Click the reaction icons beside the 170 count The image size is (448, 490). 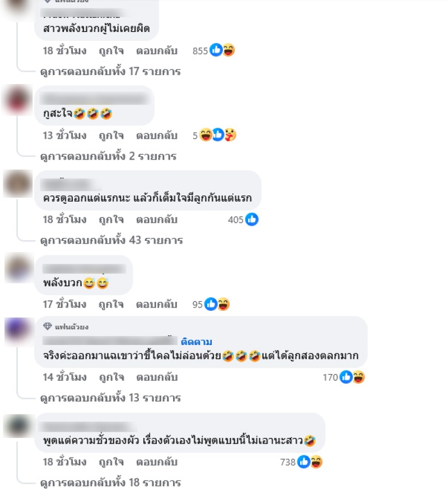coord(352,377)
